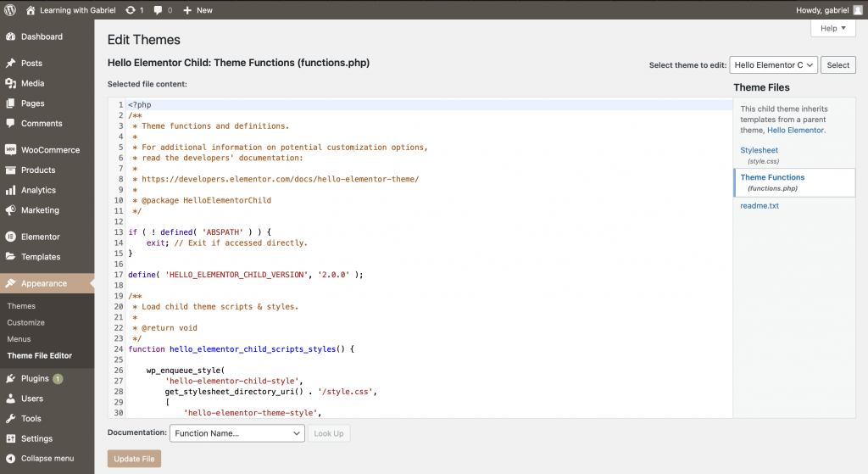Open the readme.txt file link

[759, 205]
